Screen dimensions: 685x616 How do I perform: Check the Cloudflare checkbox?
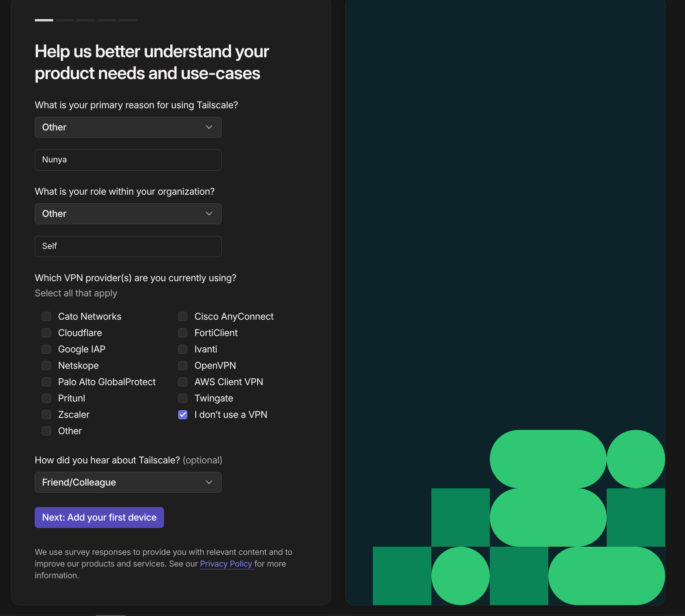[46, 333]
